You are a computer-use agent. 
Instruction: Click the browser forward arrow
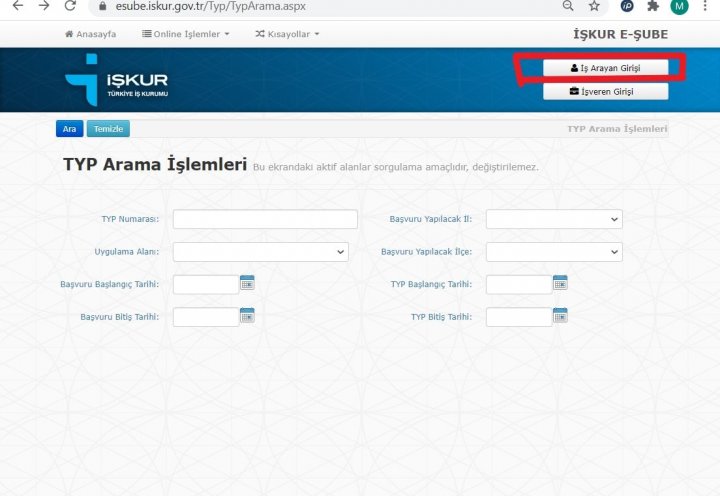(x=44, y=6)
